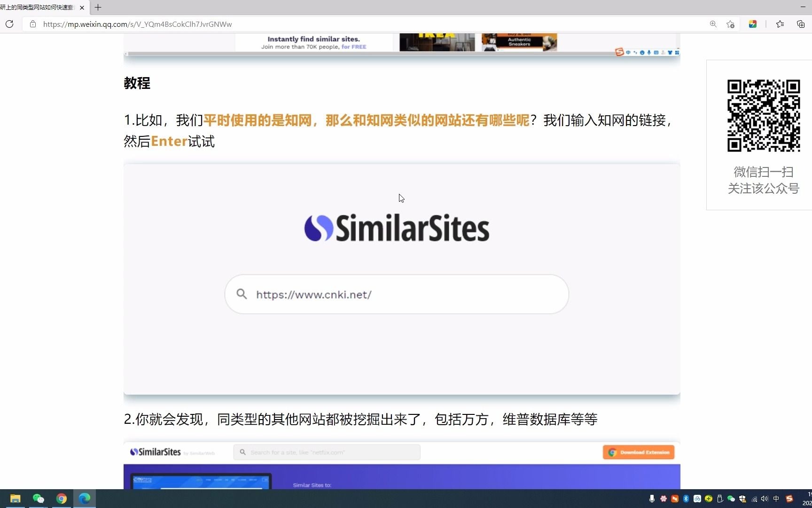The image size is (812, 508).
Task: Click the microphone icon in system tray
Action: [x=652, y=499]
